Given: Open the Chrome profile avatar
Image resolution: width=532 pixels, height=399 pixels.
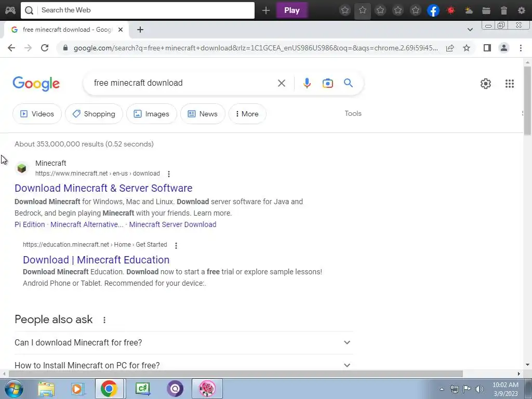Looking at the screenshot, I should 504,48.
